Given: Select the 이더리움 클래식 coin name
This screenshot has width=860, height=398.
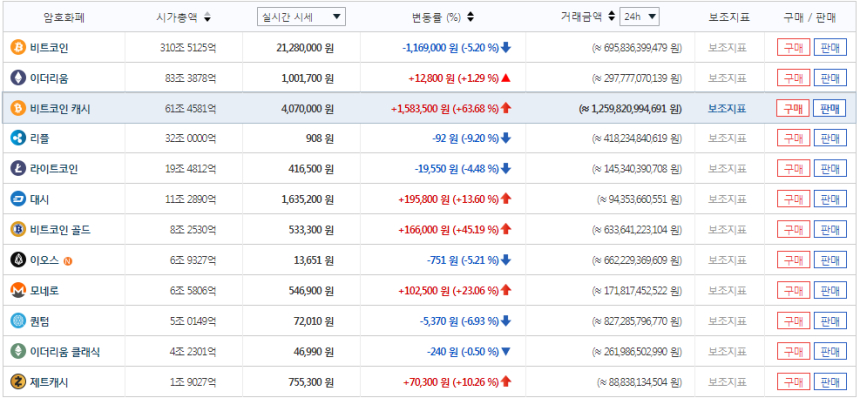Looking at the screenshot, I should point(65,351).
